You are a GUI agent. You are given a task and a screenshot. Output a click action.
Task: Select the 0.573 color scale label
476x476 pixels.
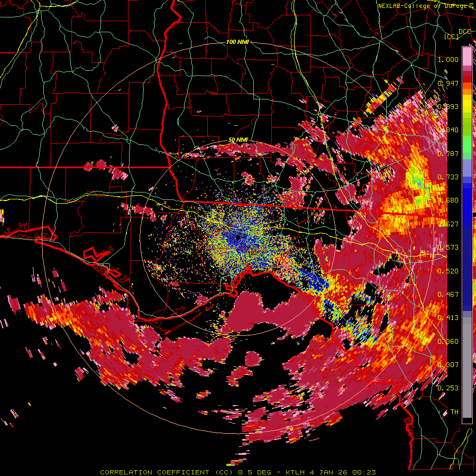tap(448, 248)
